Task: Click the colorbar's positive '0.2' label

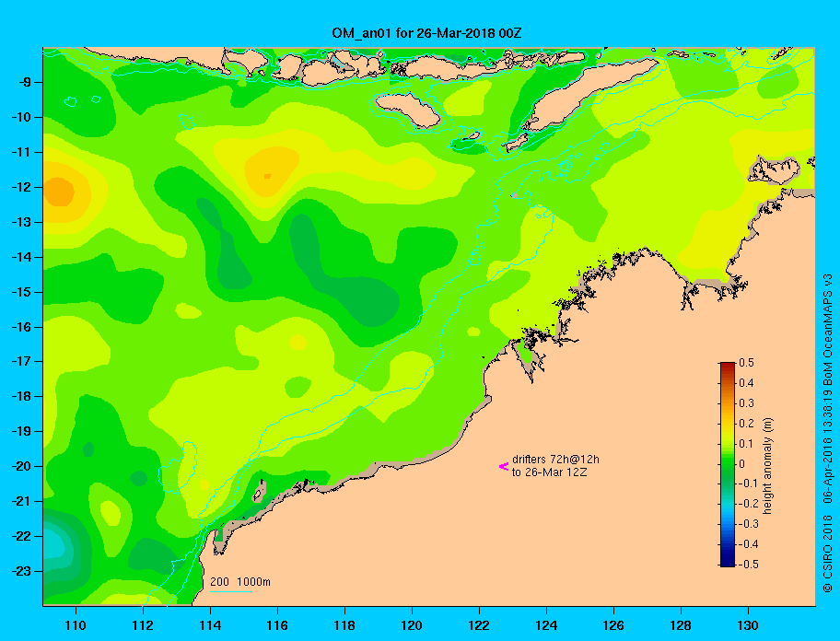Action: point(746,424)
